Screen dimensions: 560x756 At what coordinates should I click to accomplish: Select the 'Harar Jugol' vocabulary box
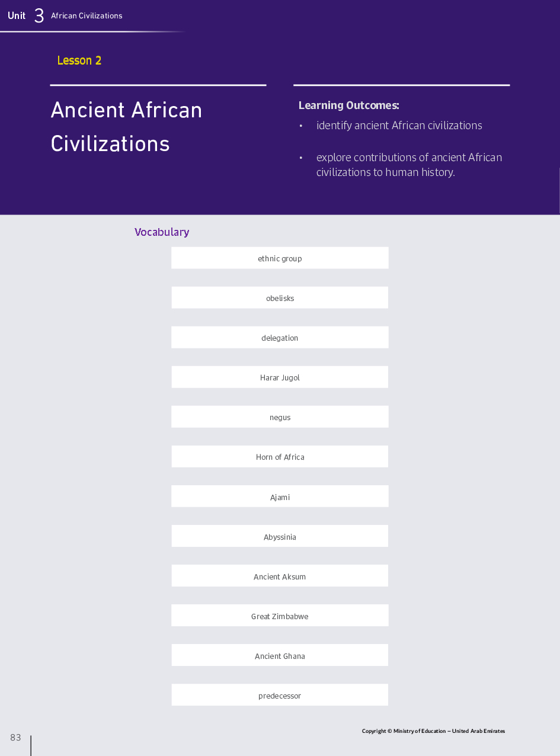(280, 377)
